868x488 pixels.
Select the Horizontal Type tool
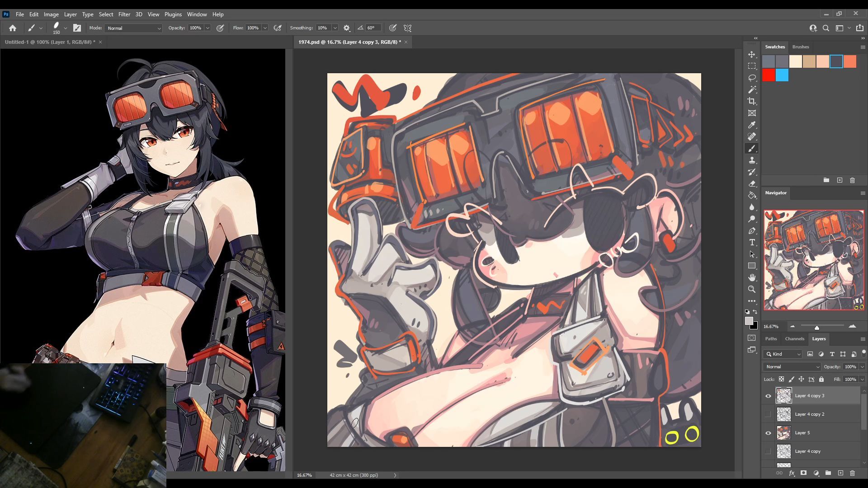point(752,242)
